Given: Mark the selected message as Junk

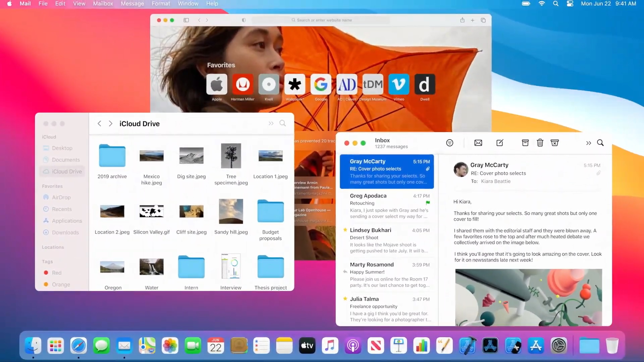Looking at the screenshot, I should tap(555, 142).
